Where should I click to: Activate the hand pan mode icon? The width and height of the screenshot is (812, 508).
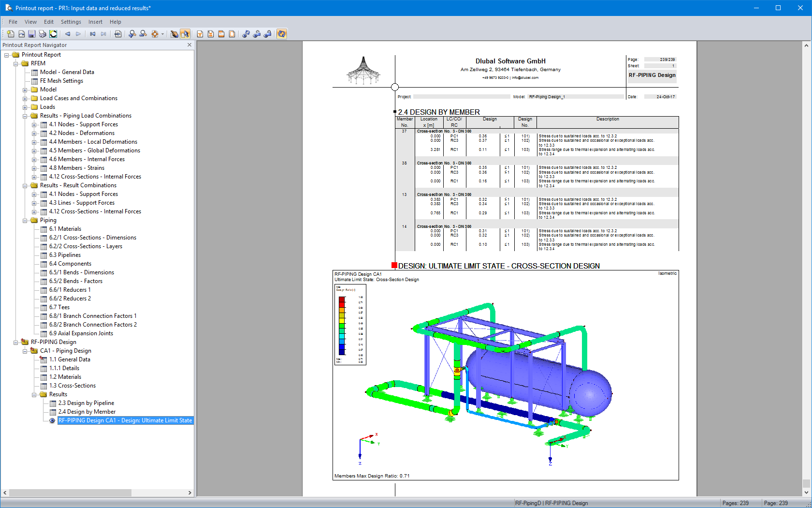pos(174,34)
